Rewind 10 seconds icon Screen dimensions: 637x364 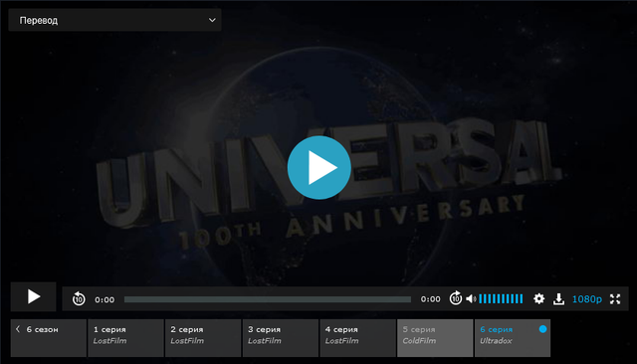(x=79, y=299)
